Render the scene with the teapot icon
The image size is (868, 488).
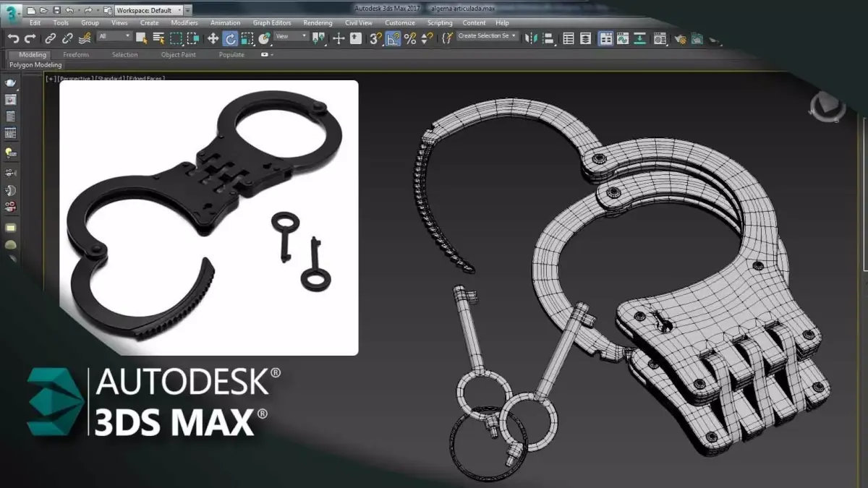715,40
